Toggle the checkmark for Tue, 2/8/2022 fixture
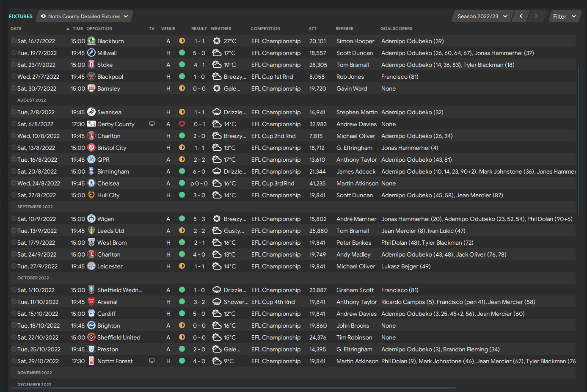The height and width of the screenshot is (392, 587). (x=14, y=112)
